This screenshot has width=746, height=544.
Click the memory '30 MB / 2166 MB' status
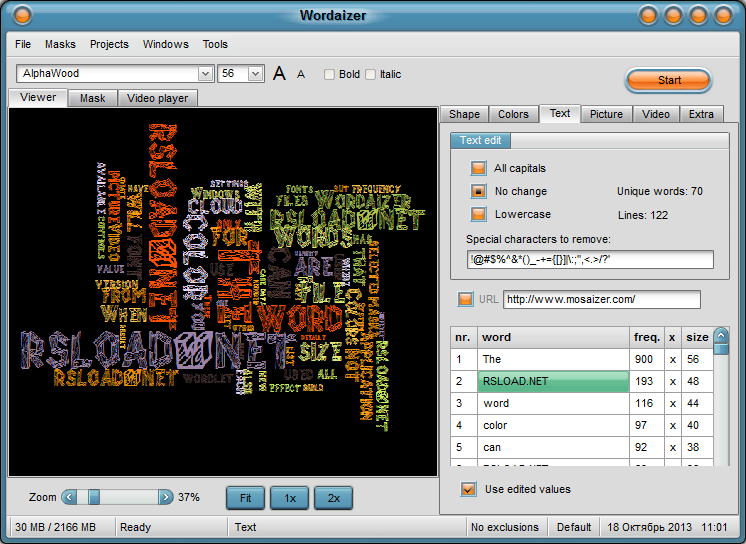point(55,527)
